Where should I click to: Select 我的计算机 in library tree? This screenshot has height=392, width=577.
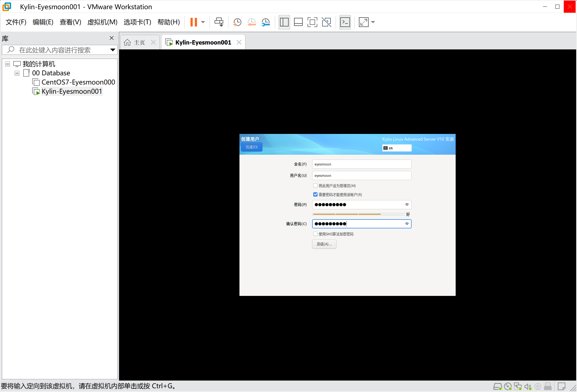coord(39,64)
